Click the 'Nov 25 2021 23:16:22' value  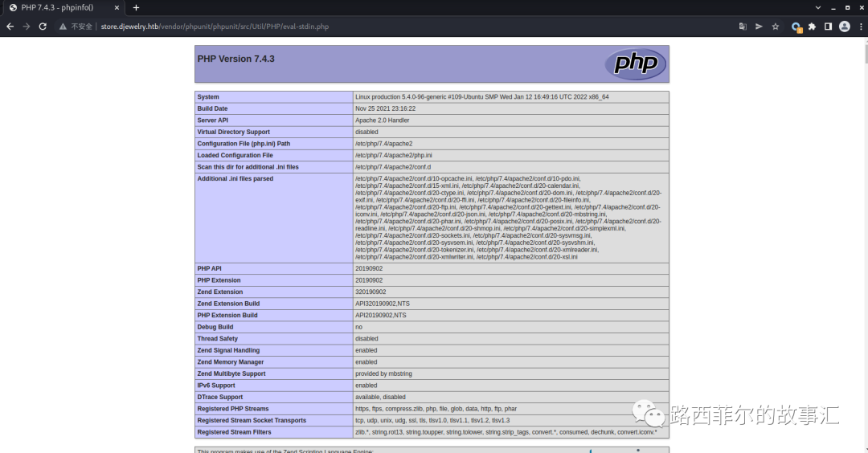click(x=385, y=108)
